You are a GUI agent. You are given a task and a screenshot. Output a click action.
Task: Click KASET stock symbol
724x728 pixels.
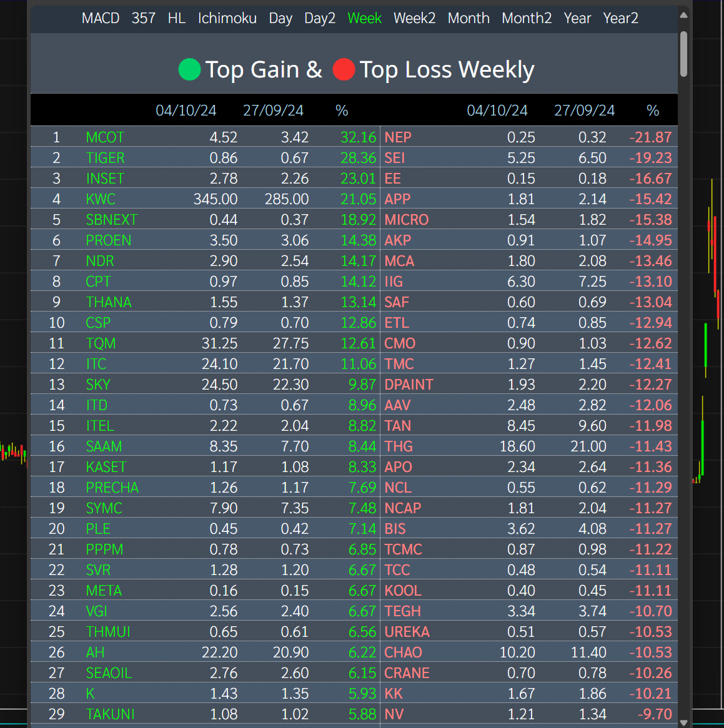tap(106, 467)
